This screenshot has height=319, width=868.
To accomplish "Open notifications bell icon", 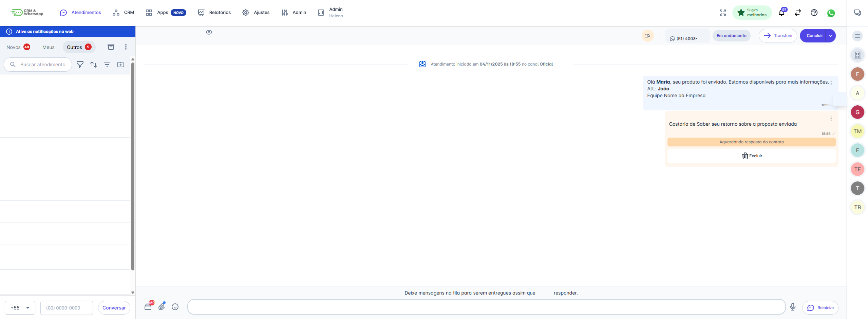I will tap(781, 13).
